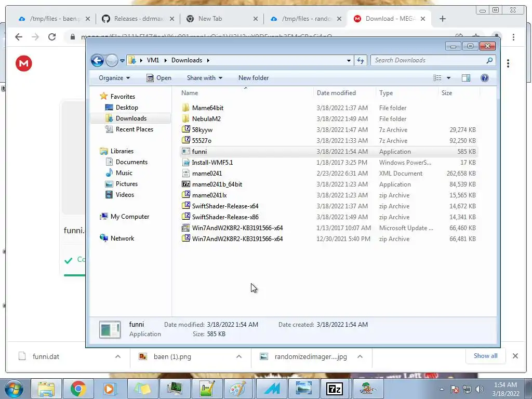Expand options for funni.dat download
The height and width of the screenshot is (399, 532).
(x=118, y=356)
